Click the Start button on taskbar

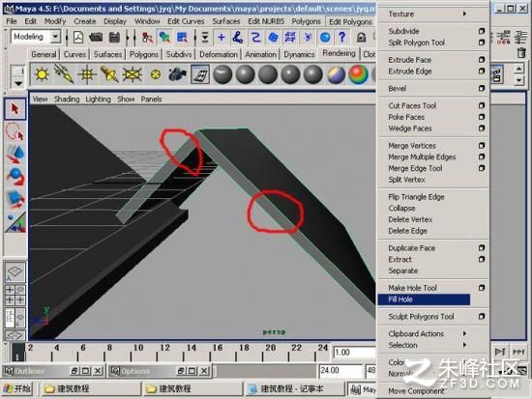[x=17, y=388]
